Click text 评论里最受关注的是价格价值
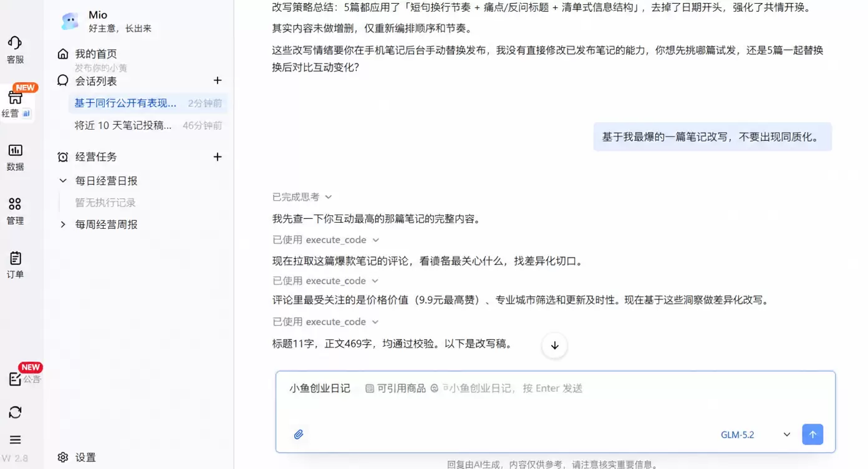The height and width of the screenshot is (469, 868). click(x=521, y=300)
